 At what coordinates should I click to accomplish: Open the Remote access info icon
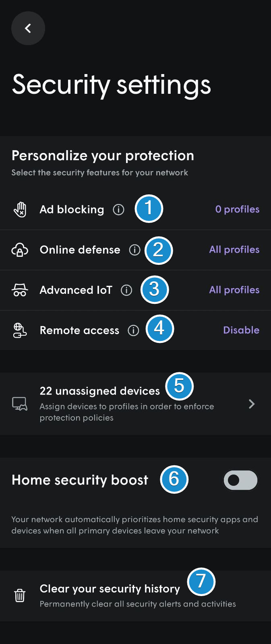(x=133, y=330)
